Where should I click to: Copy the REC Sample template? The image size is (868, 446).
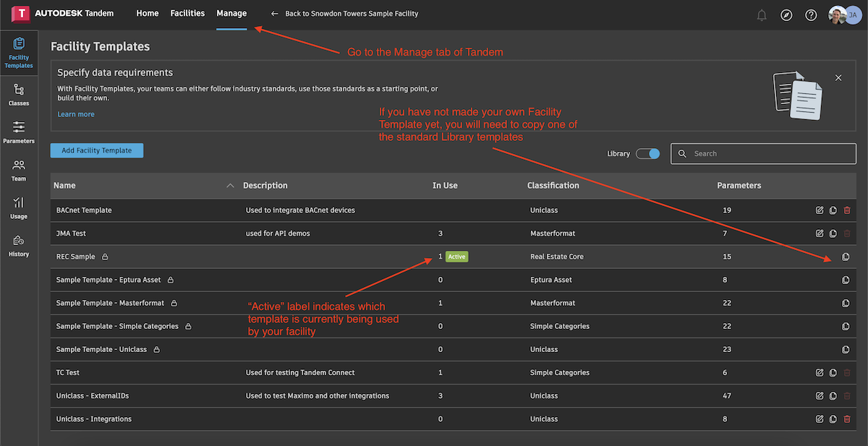click(x=846, y=257)
